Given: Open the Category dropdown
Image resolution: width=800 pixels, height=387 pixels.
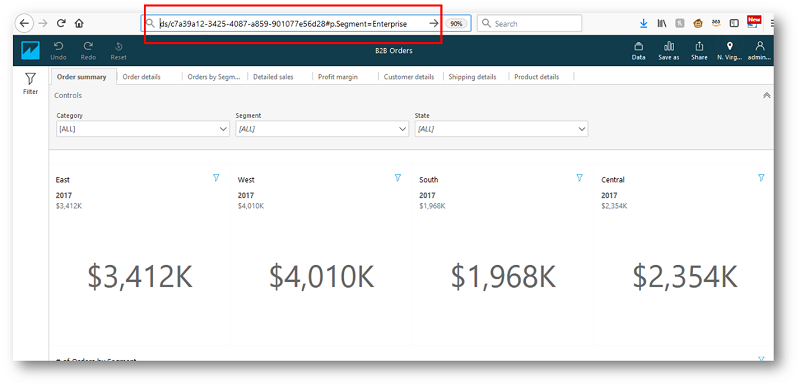Looking at the screenshot, I should [x=143, y=129].
